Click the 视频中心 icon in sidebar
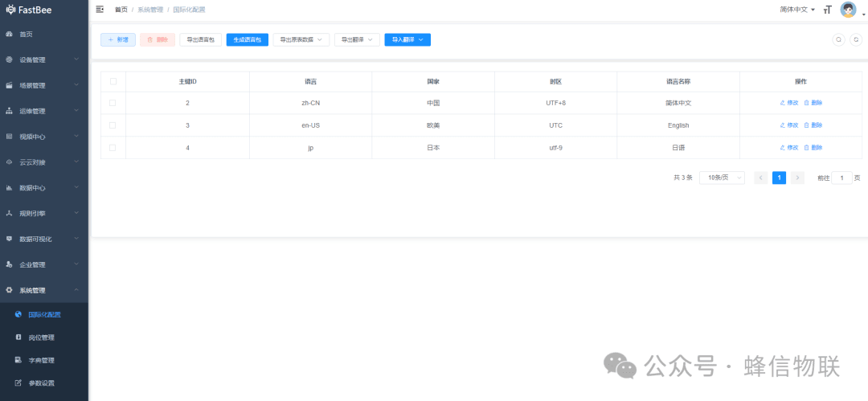This screenshot has height=401, width=868. 9,137
